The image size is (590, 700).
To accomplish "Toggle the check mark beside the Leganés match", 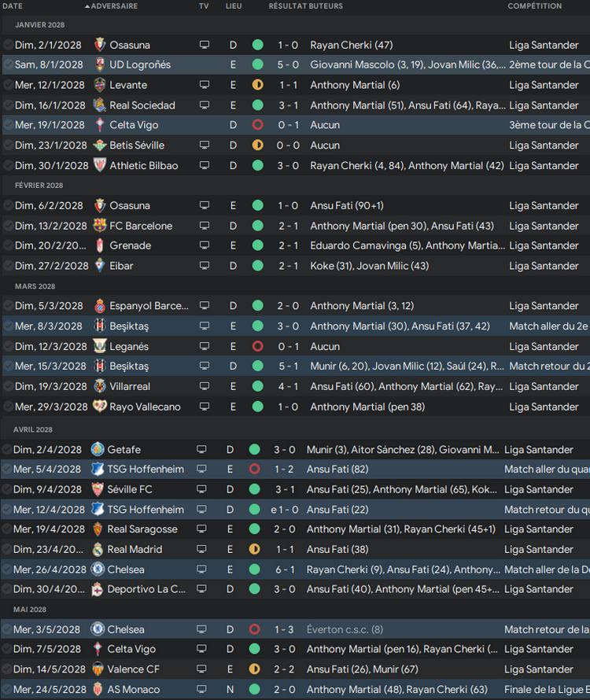I will click(8, 346).
